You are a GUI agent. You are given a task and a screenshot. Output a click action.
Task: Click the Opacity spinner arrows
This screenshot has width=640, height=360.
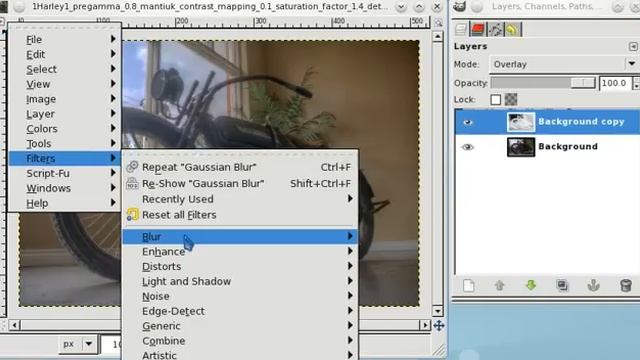pos(636,83)
